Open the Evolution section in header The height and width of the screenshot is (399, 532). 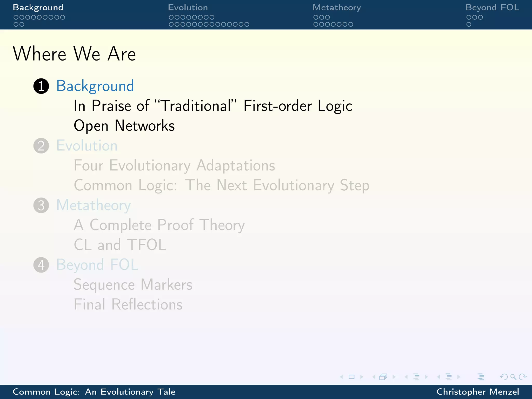tap(188, 7)
